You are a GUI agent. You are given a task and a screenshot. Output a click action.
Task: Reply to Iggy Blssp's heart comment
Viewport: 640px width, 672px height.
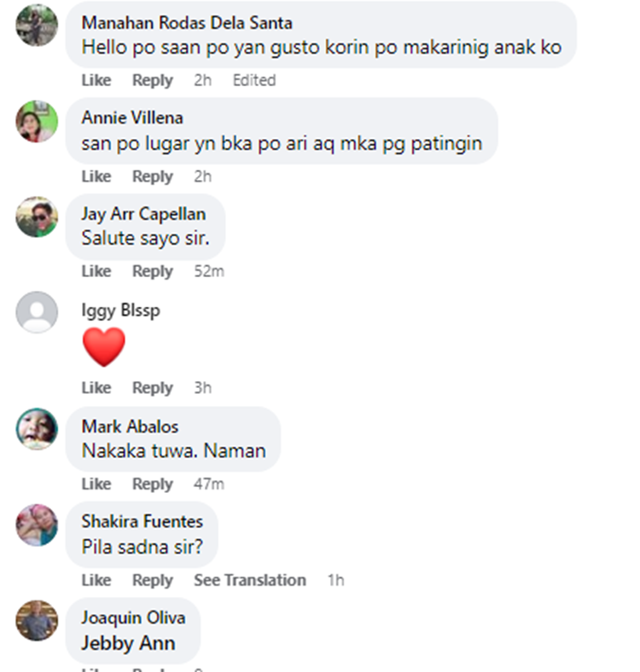[153, 387]
